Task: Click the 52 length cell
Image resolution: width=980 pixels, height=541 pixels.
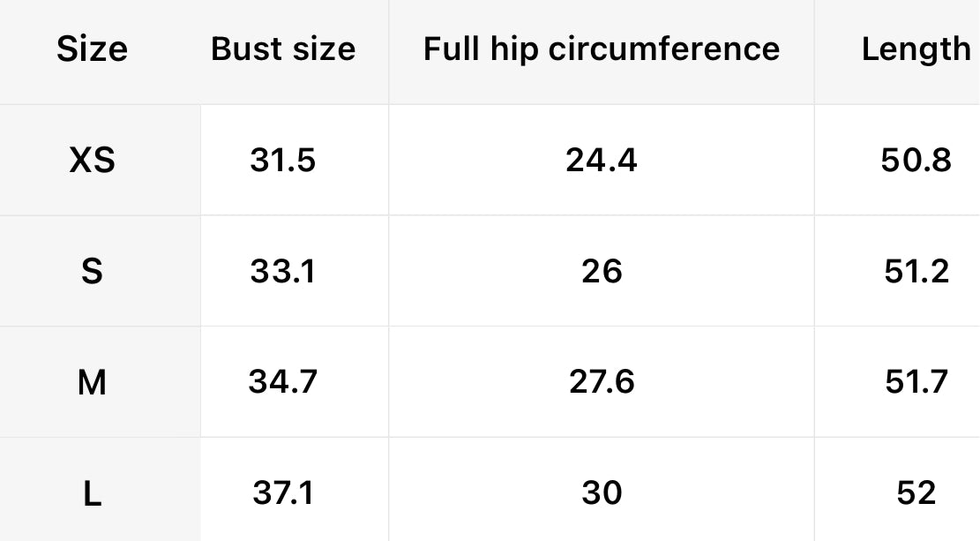Action: click(916, 493)
